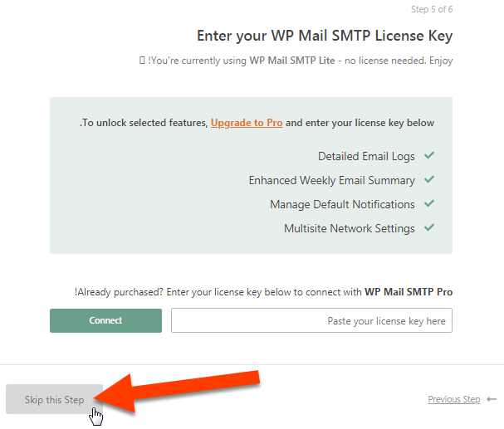Click the Upgrade to Pro link
This screenshot has width=504, height=429.
(x=247, y=123)
